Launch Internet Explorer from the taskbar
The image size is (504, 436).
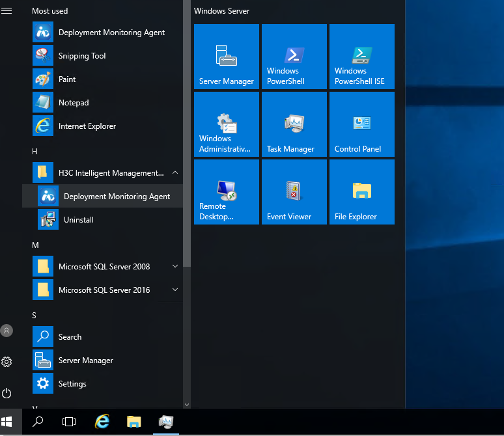point(102,422)
